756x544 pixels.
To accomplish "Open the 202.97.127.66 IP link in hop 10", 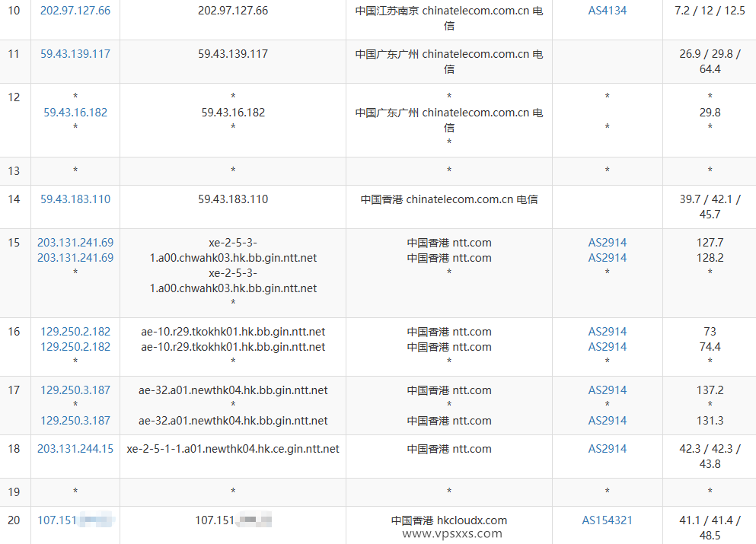I will pyautogui.click(x=75, y=11).
